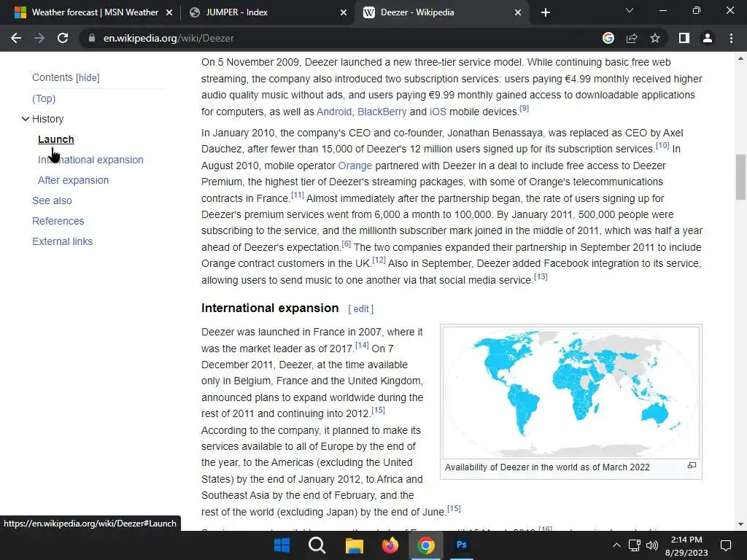
Task: Jump to (Top) in contents
Action: tap(44, 98)
